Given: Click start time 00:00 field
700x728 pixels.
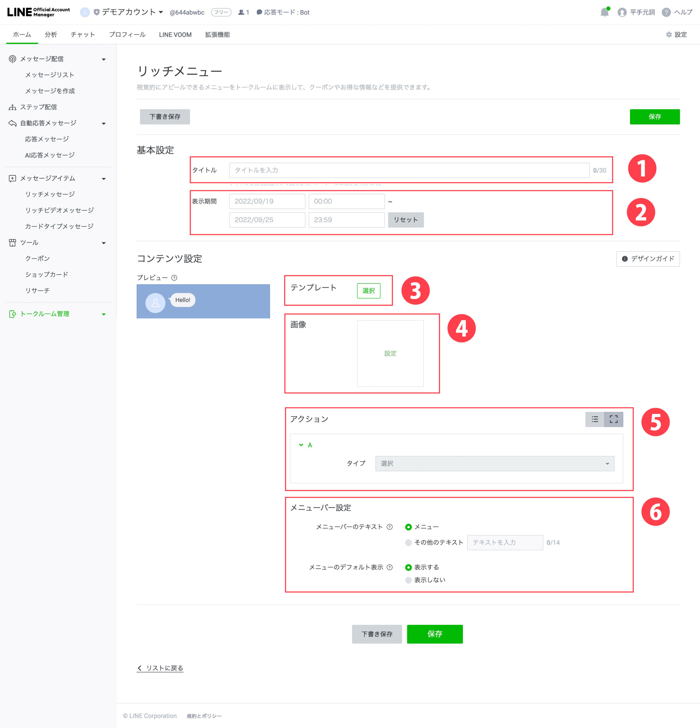Looking at the screenshot, I should point(347,201).
